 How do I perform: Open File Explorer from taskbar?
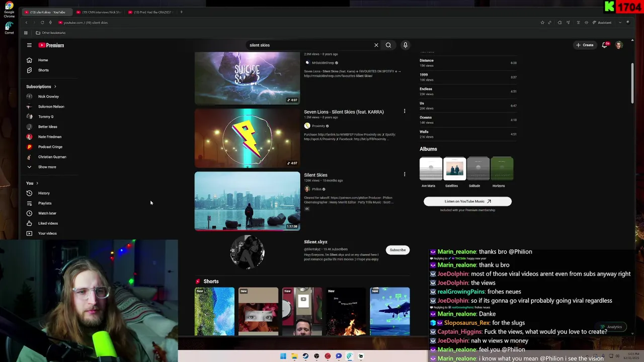coord(294,356)
